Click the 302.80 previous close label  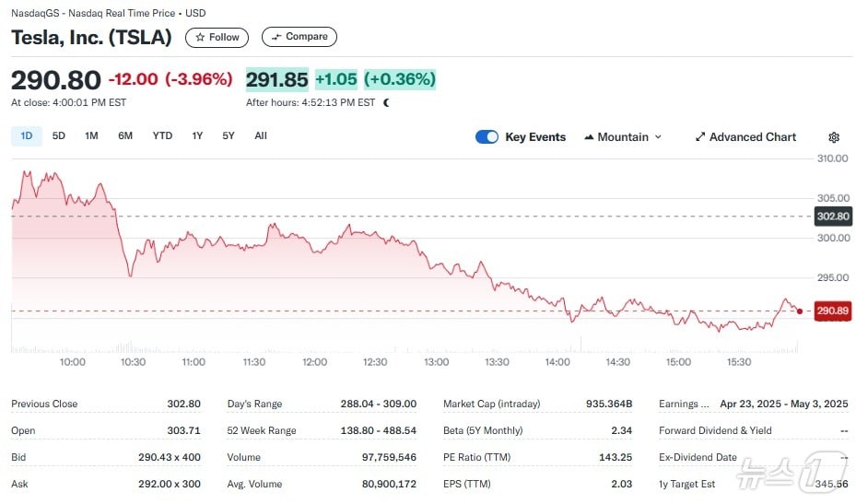click(832, 217)
